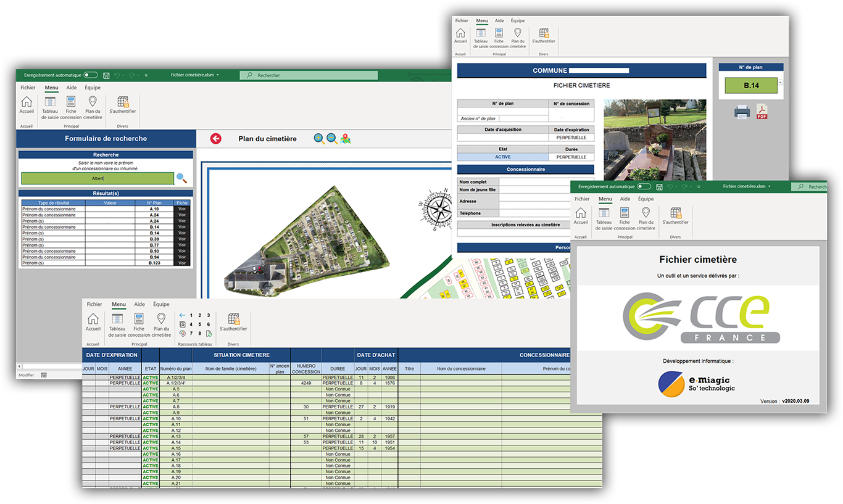Viewport: 843px width, 504px height.
Task: Click the contact card icon in Raccourcis tableau
Action: (182, 324)
